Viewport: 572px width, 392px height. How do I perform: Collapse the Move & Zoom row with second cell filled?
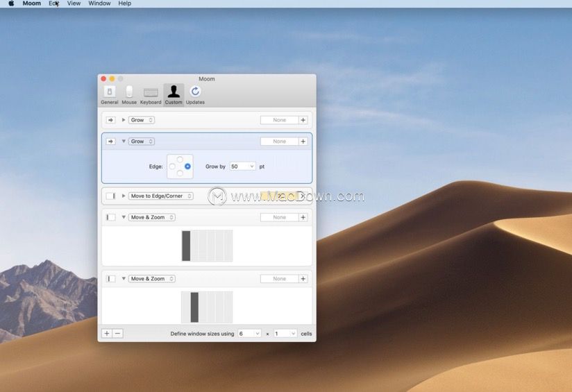pyautogui.click(x=124, y=279)
